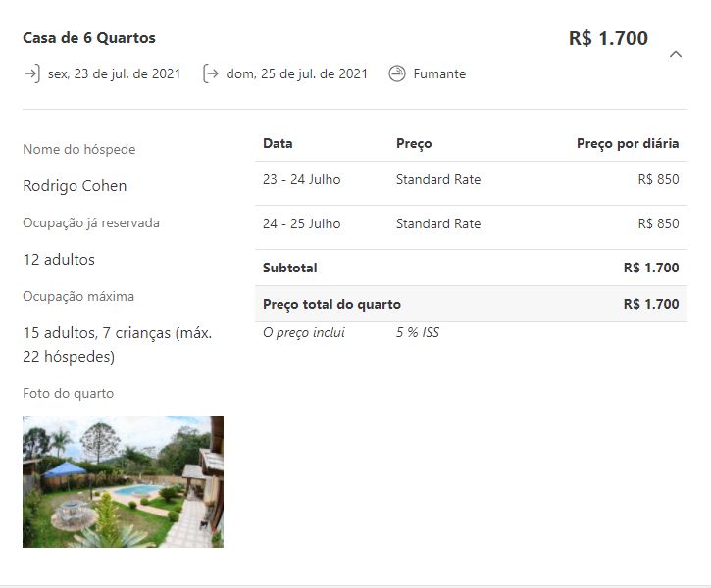
Task: Collapse the Casa de 6 Quartos section
Action: click(675, 54)
